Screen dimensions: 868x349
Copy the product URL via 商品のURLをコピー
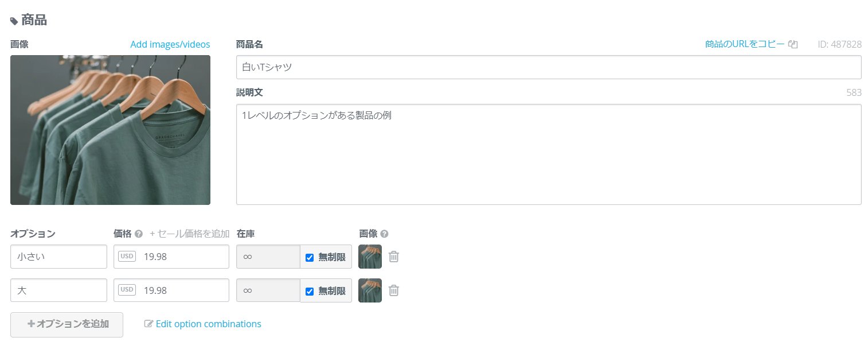[x=745, y=44]
